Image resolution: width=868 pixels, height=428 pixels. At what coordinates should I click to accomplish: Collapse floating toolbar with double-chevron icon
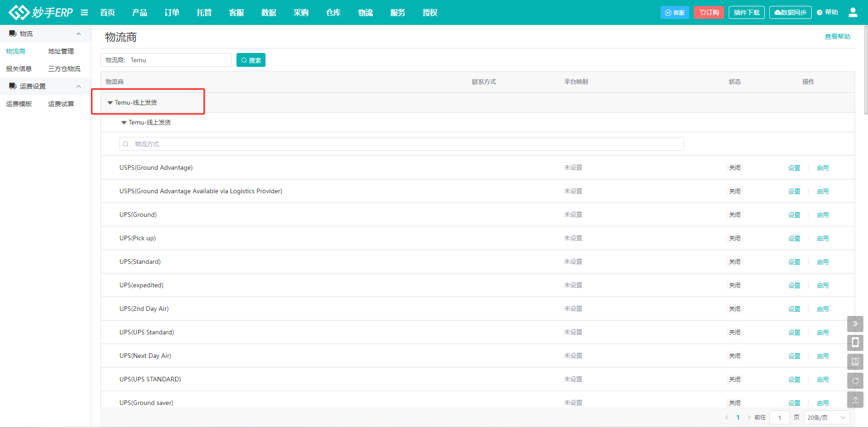pos(855,324)
